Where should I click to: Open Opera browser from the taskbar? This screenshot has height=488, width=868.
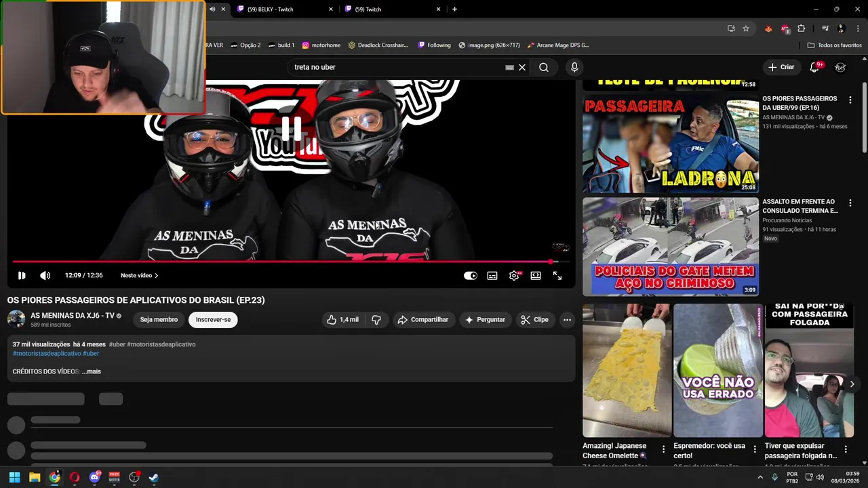pos(75,477)
